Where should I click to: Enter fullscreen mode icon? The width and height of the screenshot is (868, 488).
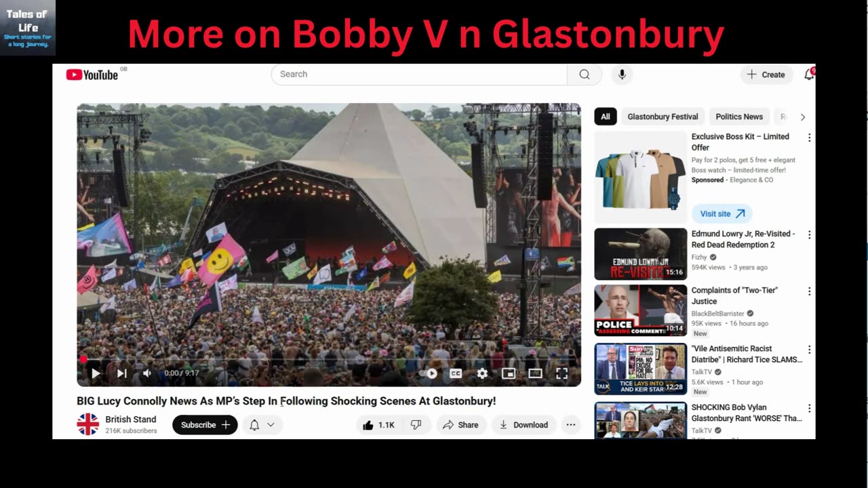[x=561, y=373]
